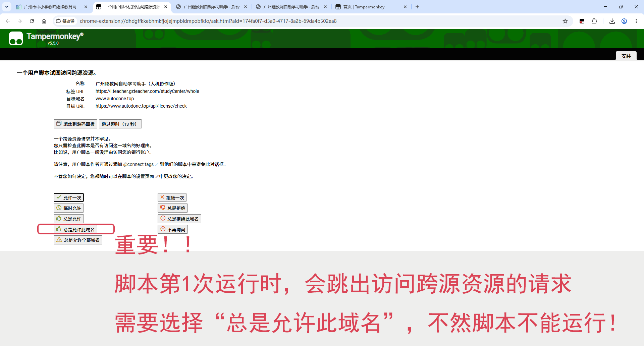Switch to first 广州继教网自动学习助手·后台 tab
Image resolution: width=644 pixels, height=346 pixels.
click(x=212, y=7)
